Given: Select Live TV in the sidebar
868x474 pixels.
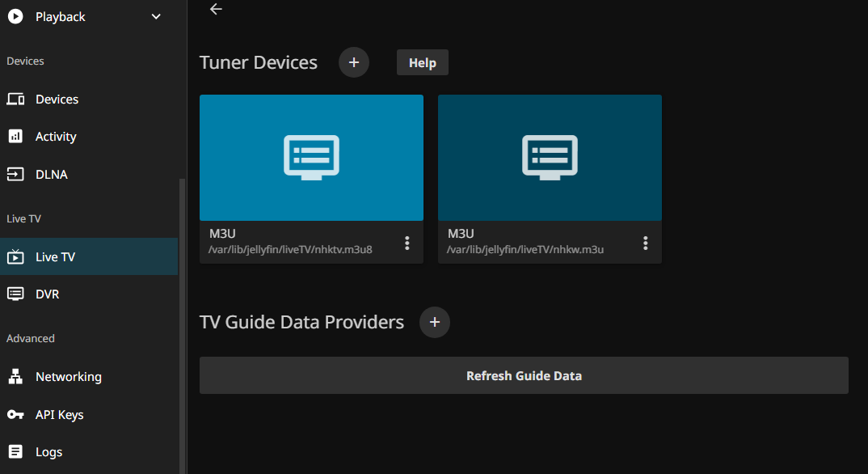Looking at the screenshot, I should [55, 257].
